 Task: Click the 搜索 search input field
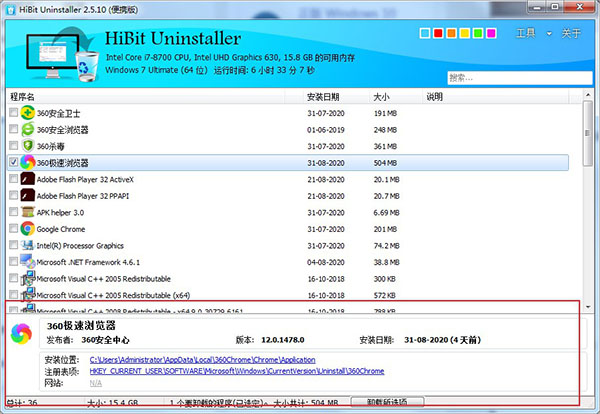pyautogui.click(x=520, y=78)
